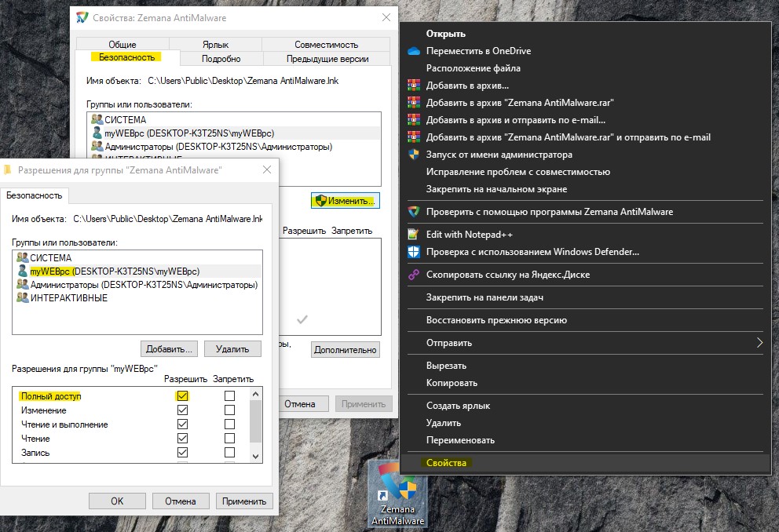Click Отмена in Permissions dialog
779x532 pixels.
coord(181,501)
